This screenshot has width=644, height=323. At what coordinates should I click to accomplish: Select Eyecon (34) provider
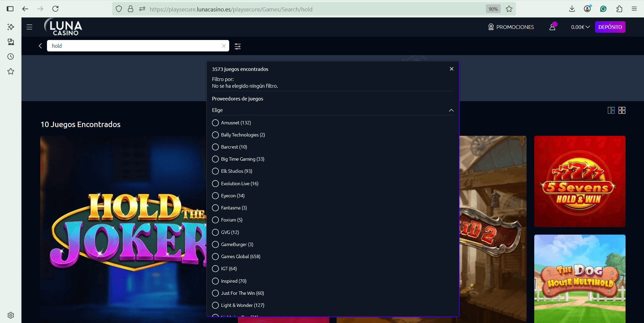coord(229,196)
